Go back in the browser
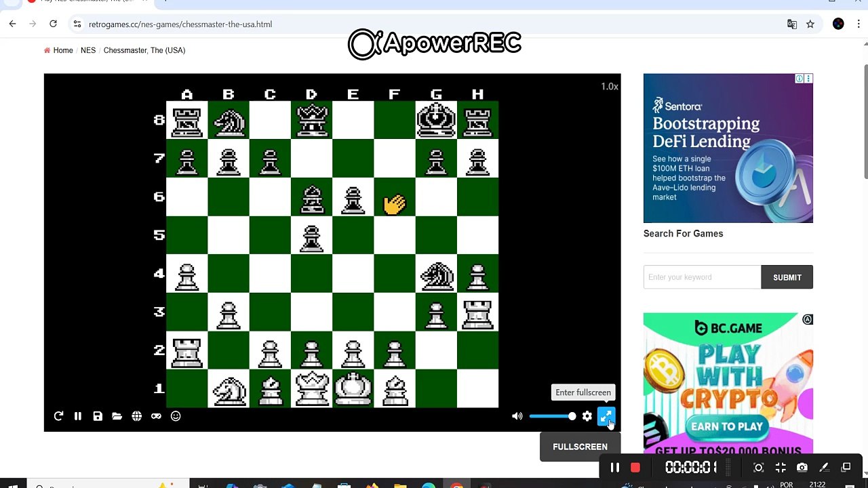The width and height of the screenshot is (868, 488). [12, 24]
